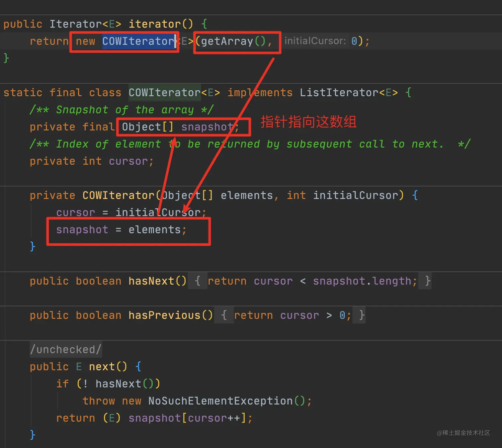Click the 'Object[] elements' constructor parameter
The width and height of the screenshot is (502, 448).
217,195
